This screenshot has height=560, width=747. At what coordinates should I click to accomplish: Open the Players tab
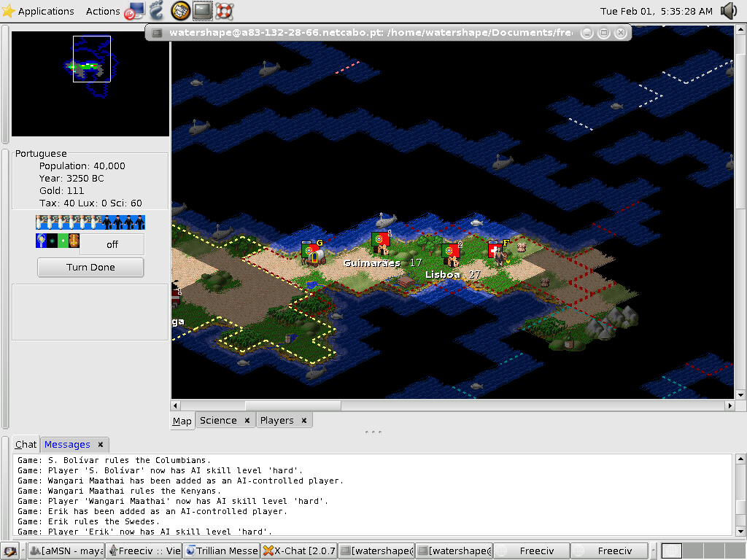pyautogui.click(x=276, y=421)
